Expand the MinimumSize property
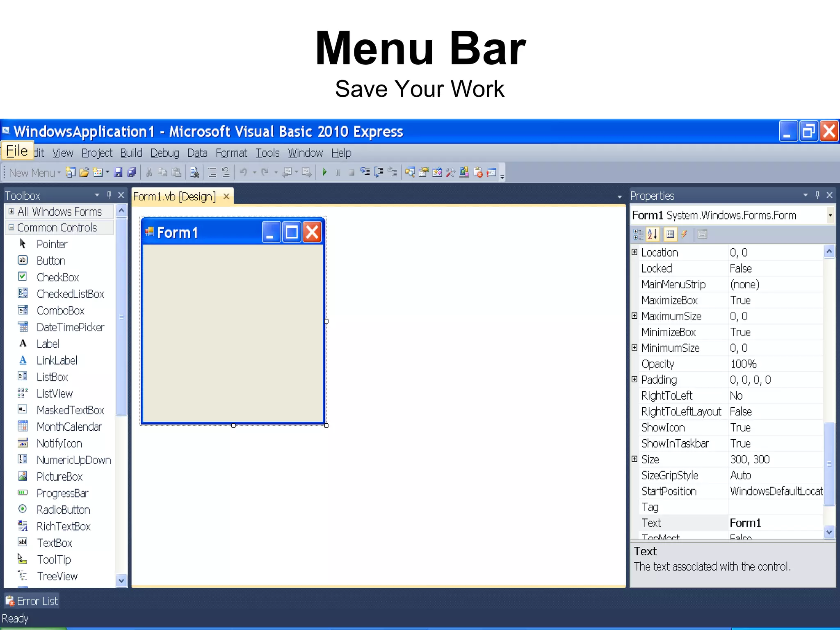This screenshot has height=630, width=840. 635,348
